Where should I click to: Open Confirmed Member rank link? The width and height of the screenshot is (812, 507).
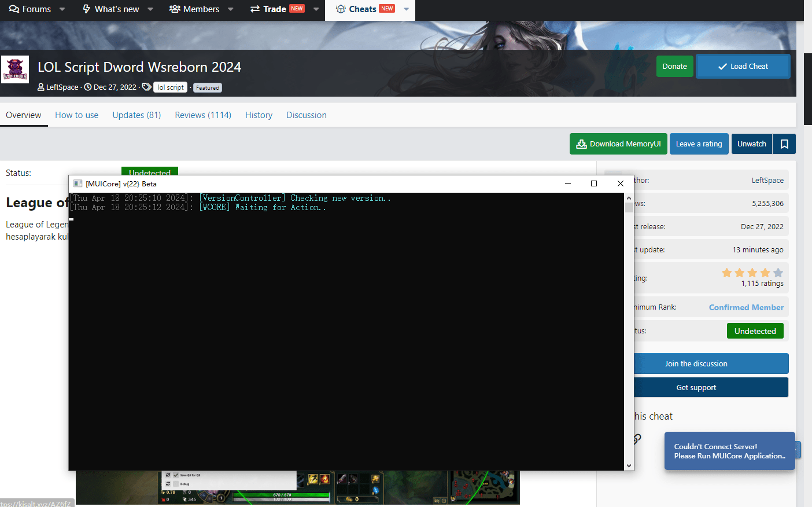click(746, 307)
